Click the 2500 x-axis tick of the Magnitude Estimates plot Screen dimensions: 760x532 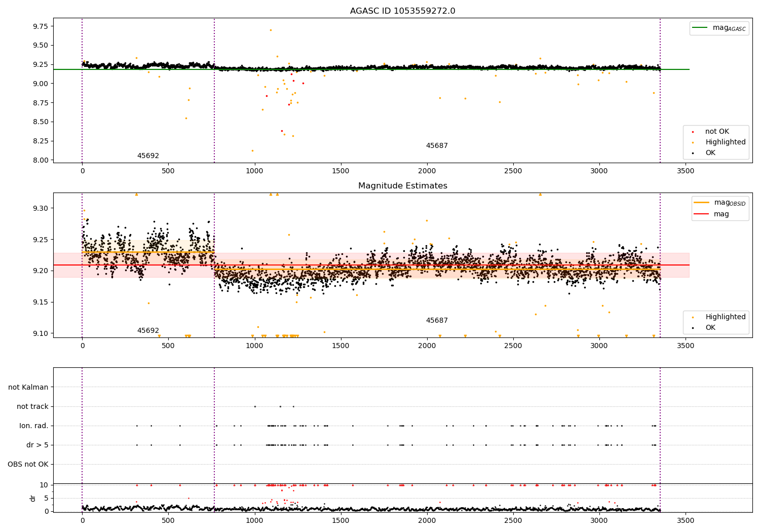513,346
